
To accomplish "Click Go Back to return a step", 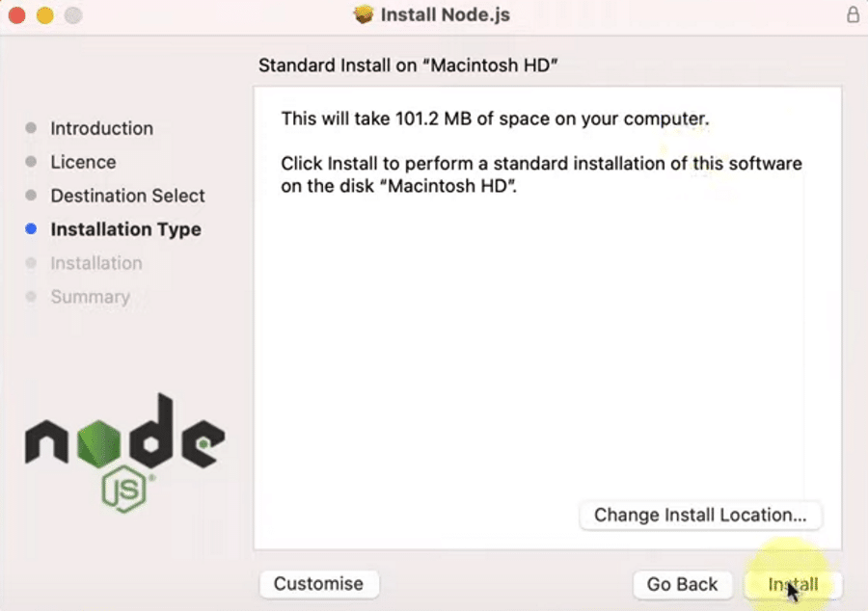I will pos(683,584).
